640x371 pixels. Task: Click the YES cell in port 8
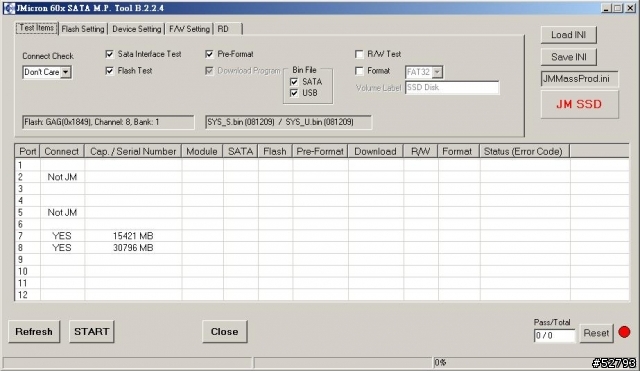click(62, 248)
